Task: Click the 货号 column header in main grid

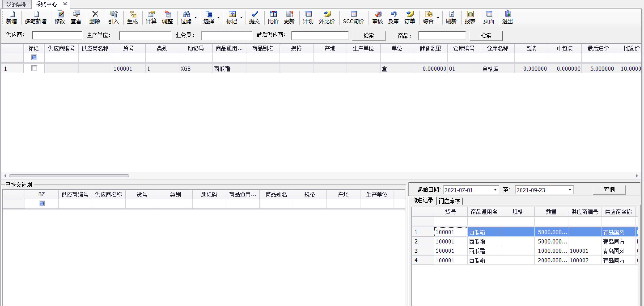Action: (129, 48)
